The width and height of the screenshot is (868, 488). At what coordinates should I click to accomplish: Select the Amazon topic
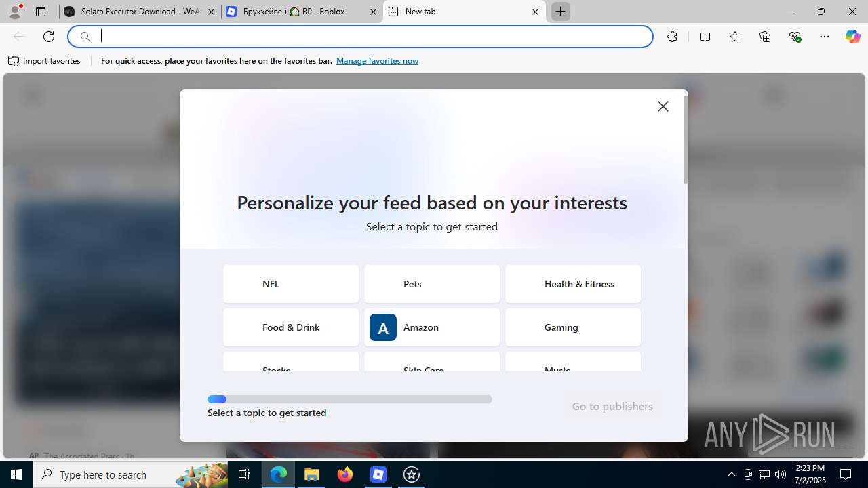(x=432, y=327)
